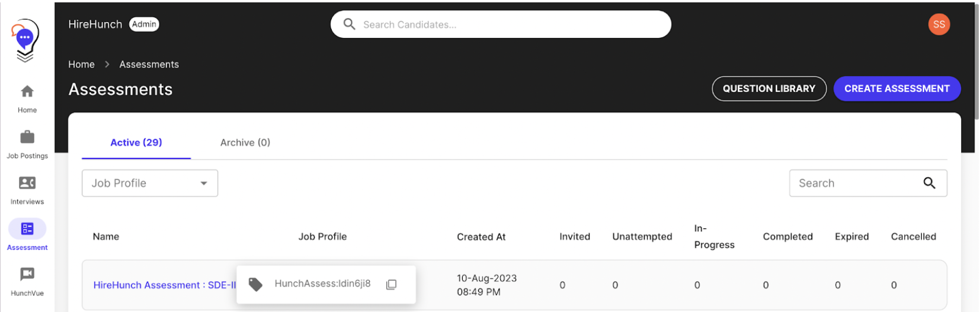Go to Interviews in sidebar
The height and width of the screenshot is (312, 980).
point(27,183)
